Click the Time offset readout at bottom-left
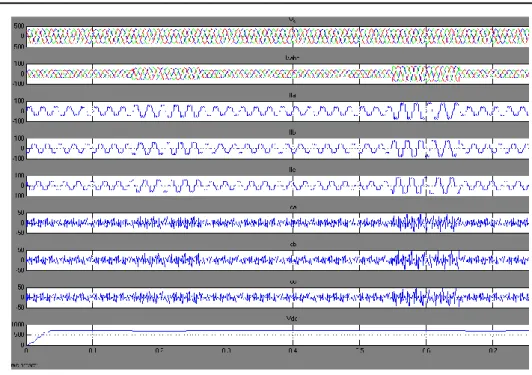This screenshot has width=532, height=375. click(x=24, y=365)
